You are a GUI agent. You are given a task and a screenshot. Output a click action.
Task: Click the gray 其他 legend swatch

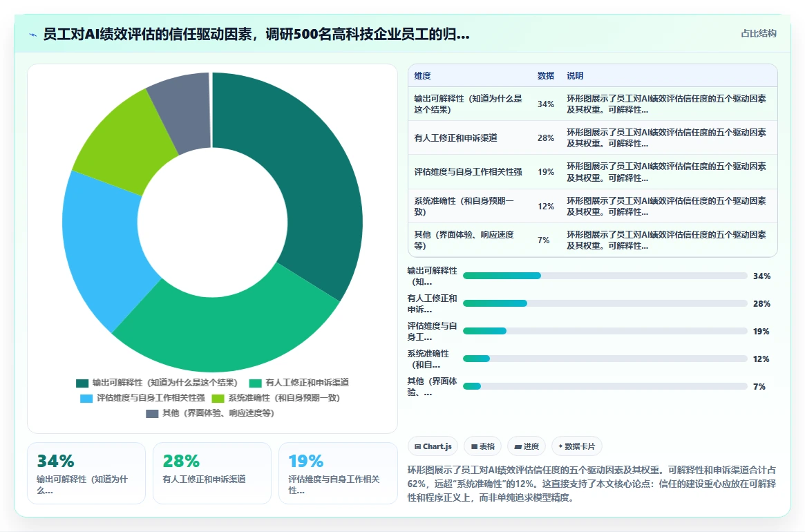(152, 413)
